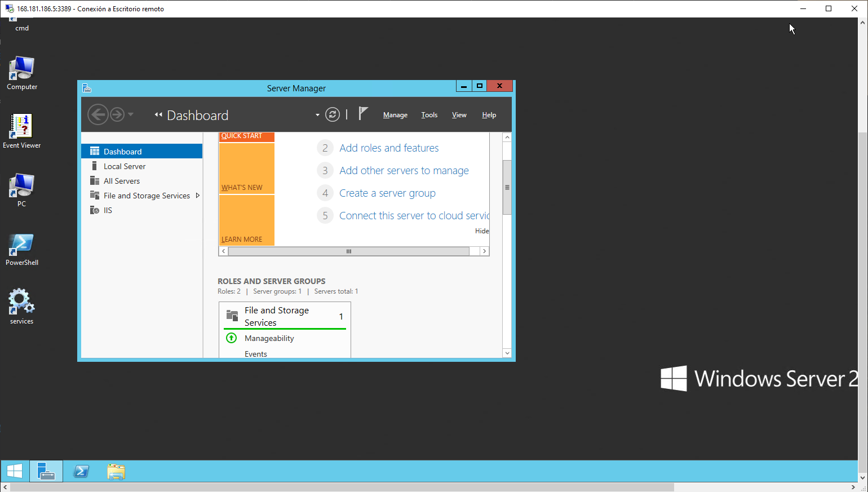Viewport: 868px width, 492px height.
Task: Click the tile's server count 1
Action: [341, 316]
